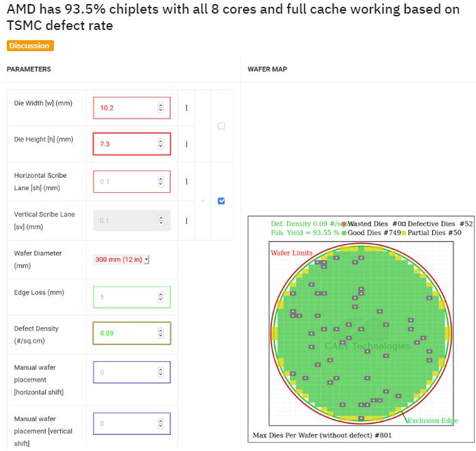This screenshot has height=451, width=476.
Task: Click 'Max Dies Per Wafer' text
Action: [322, 435]
